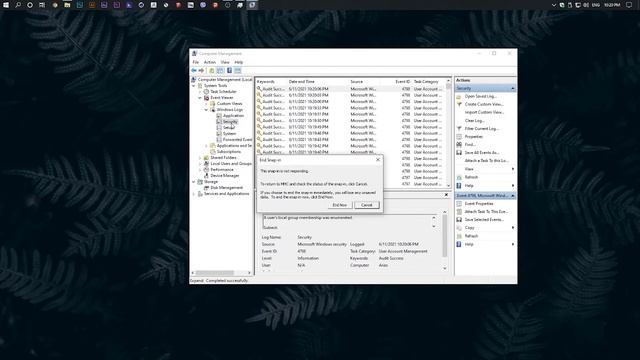Image resolution: width=640 pixels, height=360 pixels.
Task: Click the End Now button
Action: (x=340, y=205)
